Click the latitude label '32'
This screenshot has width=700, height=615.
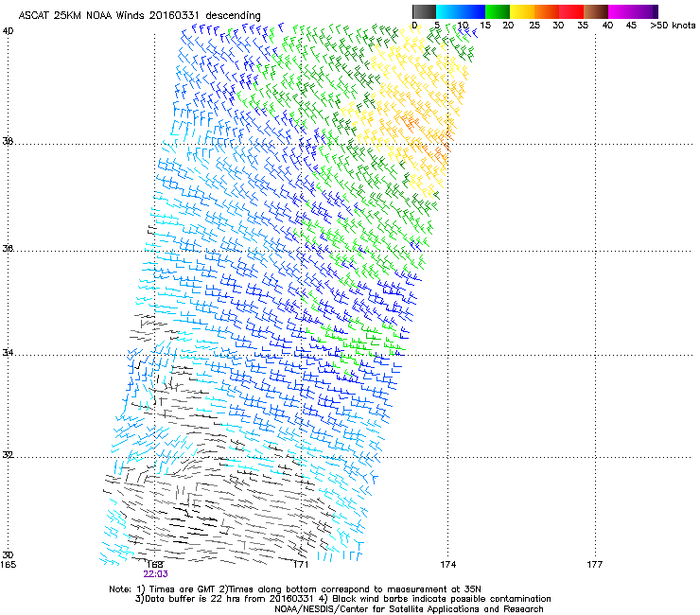[x=8, y=455]
